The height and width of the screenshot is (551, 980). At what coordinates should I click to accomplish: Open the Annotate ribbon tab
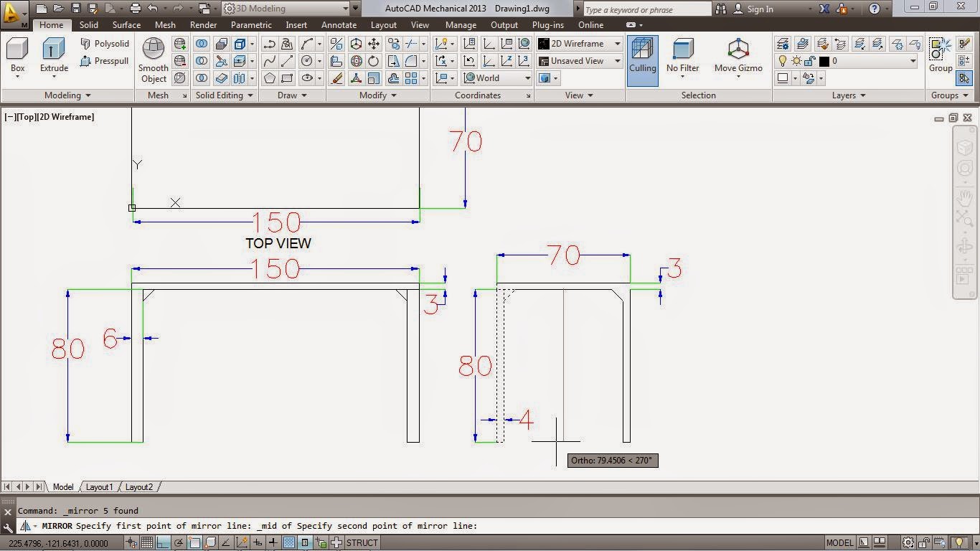338,24
